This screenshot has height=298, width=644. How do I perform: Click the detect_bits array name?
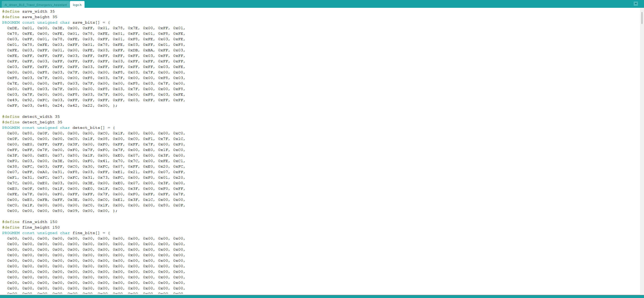click(x=86, y=128)
